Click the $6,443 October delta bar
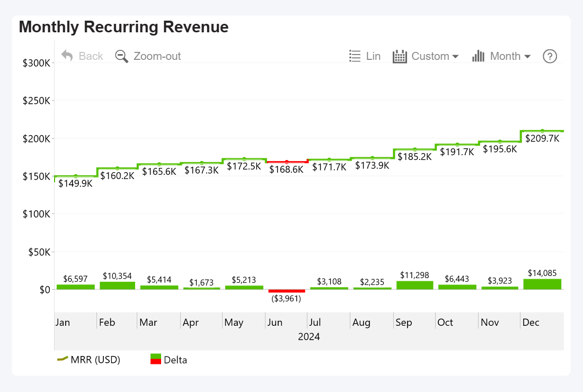583x392 pixels. point(457,287)
